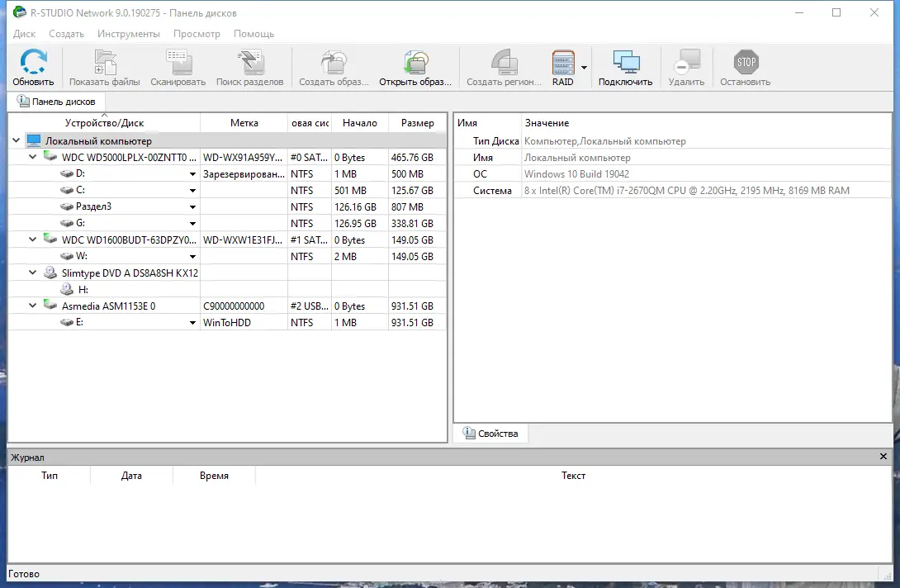The image size is (900, 588).
Task: Open the Просмотр menu
Action: click(x=197, y=34)
